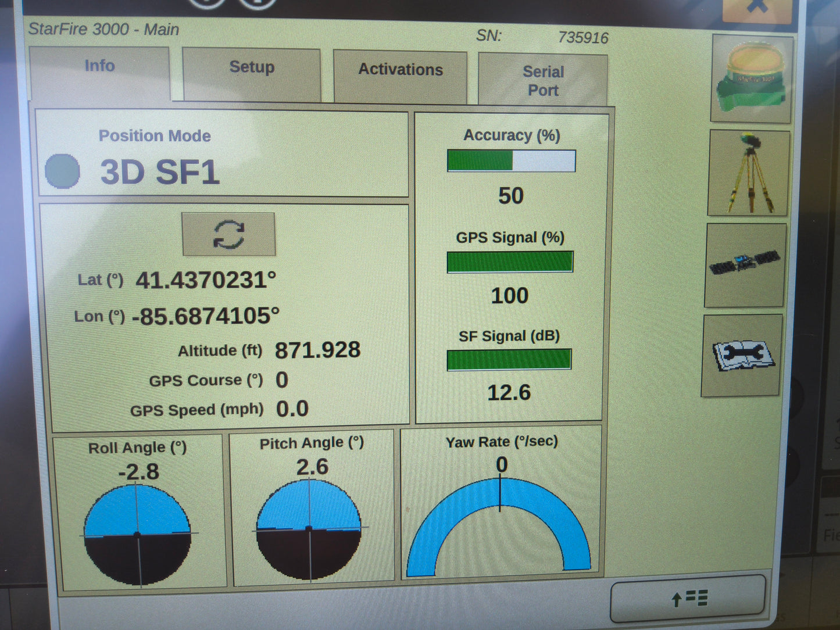Click the longitude value -85.6874105°

pos(206,316)
